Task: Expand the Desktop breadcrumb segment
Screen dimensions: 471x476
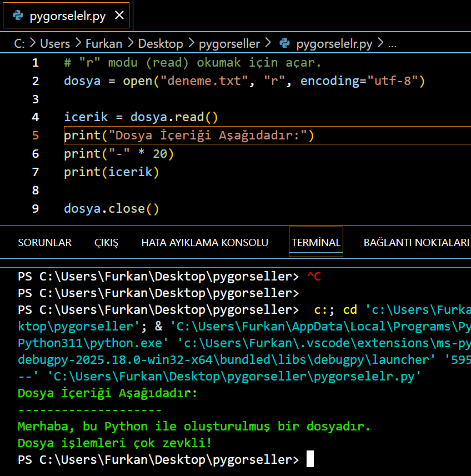Action: click(160, 43)
